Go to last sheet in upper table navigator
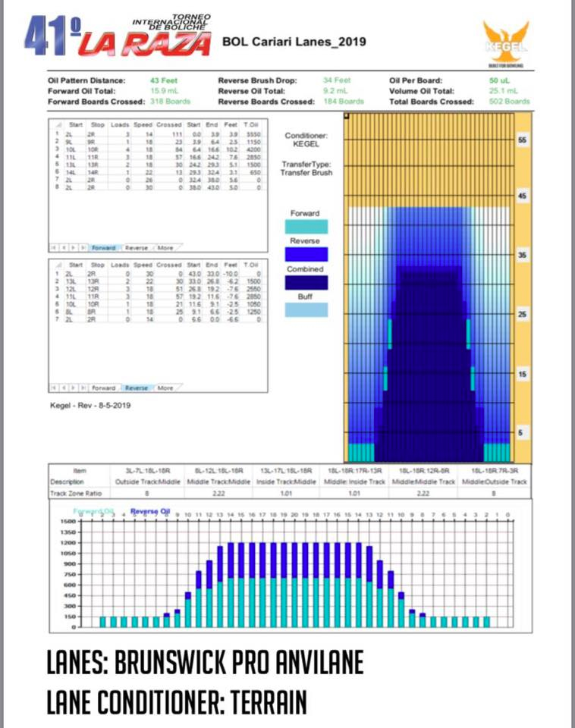Viewport: 575px width, 728px height. (x=83, y=248)
